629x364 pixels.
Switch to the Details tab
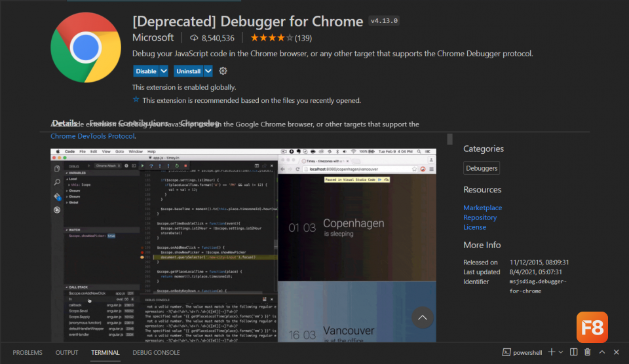click(65, 123)
